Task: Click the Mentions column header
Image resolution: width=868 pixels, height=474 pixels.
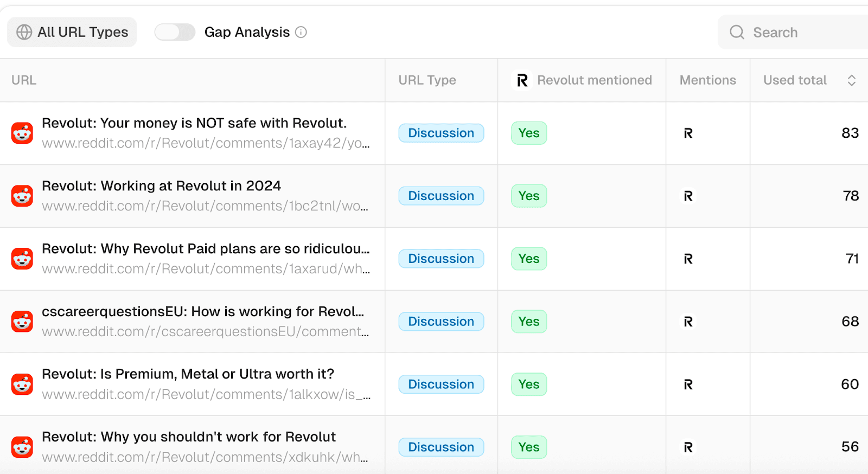Action: (x=707, y=80)
